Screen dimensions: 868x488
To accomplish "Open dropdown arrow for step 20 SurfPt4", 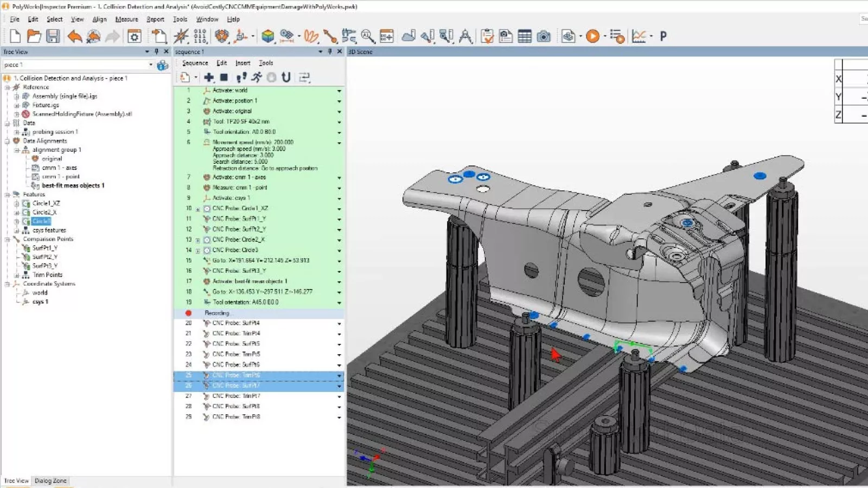I will pyautogui.click(x=339, y=324).
